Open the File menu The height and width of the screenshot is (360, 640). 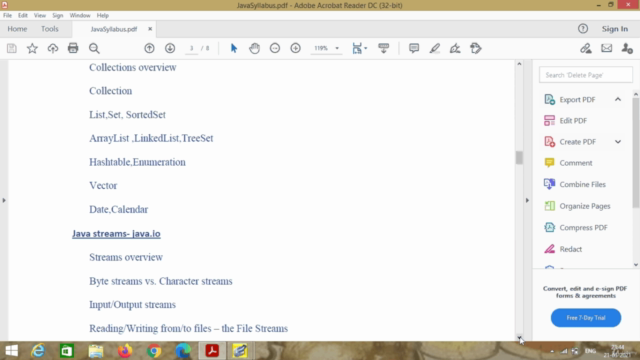[x=7, y=15]
